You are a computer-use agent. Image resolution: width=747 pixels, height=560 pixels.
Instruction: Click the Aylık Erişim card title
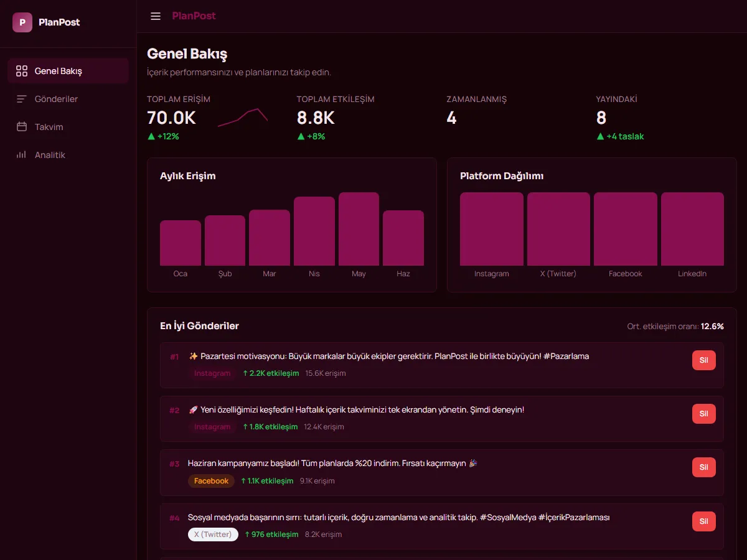click(188, 176)
